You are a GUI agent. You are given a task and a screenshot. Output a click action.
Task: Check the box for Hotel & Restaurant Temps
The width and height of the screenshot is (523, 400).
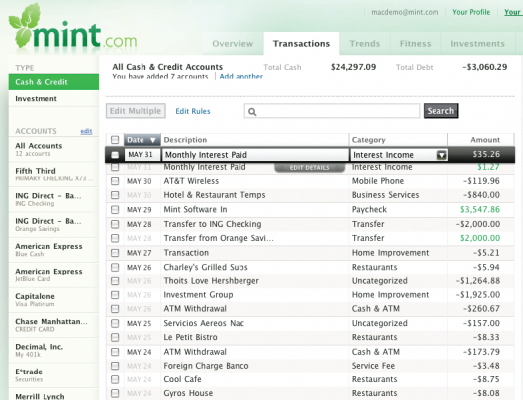click(x=115, y=195)
